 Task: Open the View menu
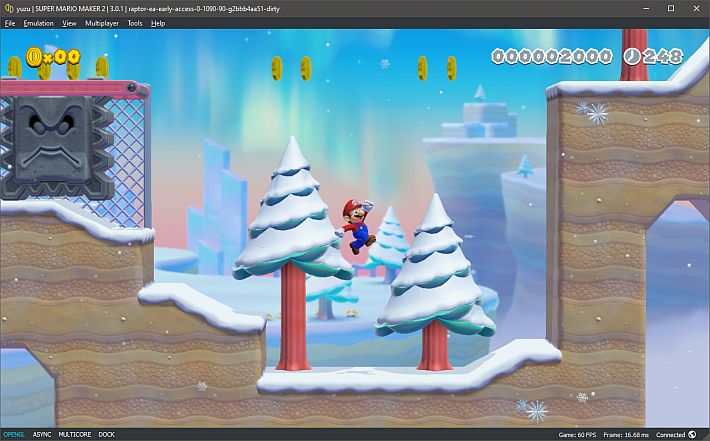coord(69,23)
